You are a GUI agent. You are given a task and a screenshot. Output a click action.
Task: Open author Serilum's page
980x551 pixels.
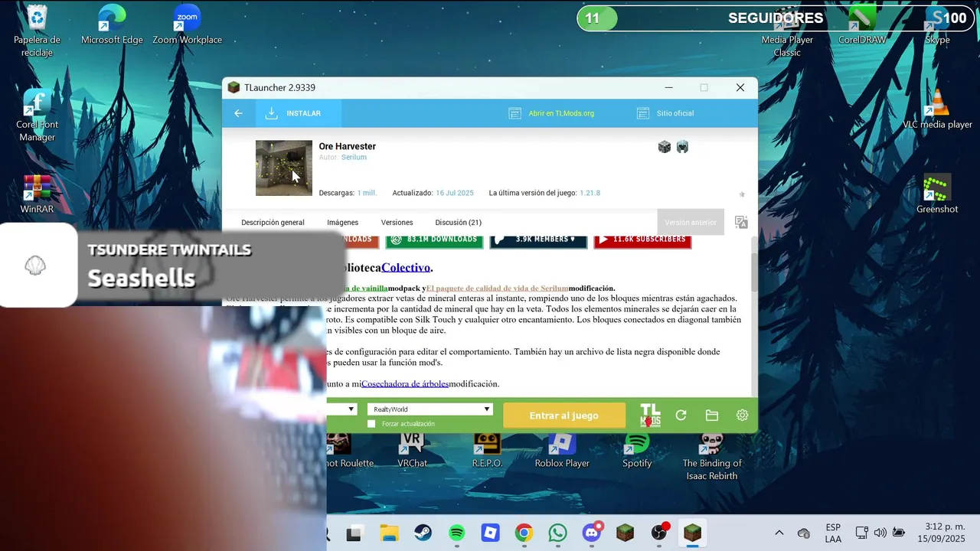pos(354,157)
